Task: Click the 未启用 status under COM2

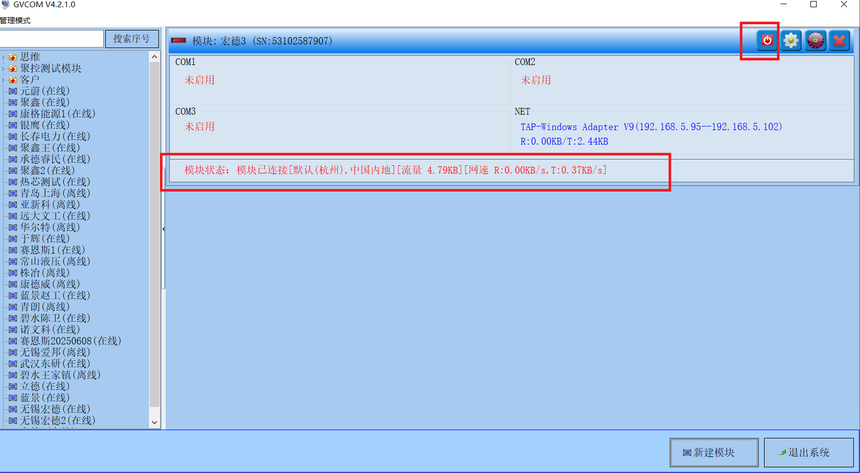Action: coord(536,80)
